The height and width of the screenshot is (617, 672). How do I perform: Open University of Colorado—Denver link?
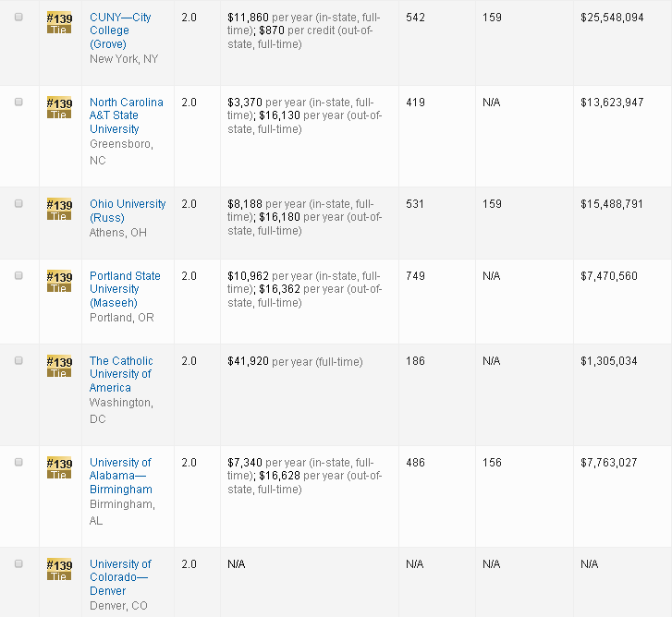(120, 577)
